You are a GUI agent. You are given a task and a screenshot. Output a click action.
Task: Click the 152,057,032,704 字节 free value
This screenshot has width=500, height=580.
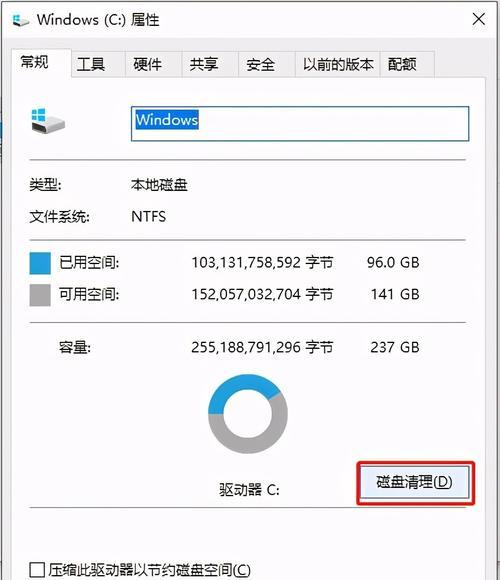point(262,294)
